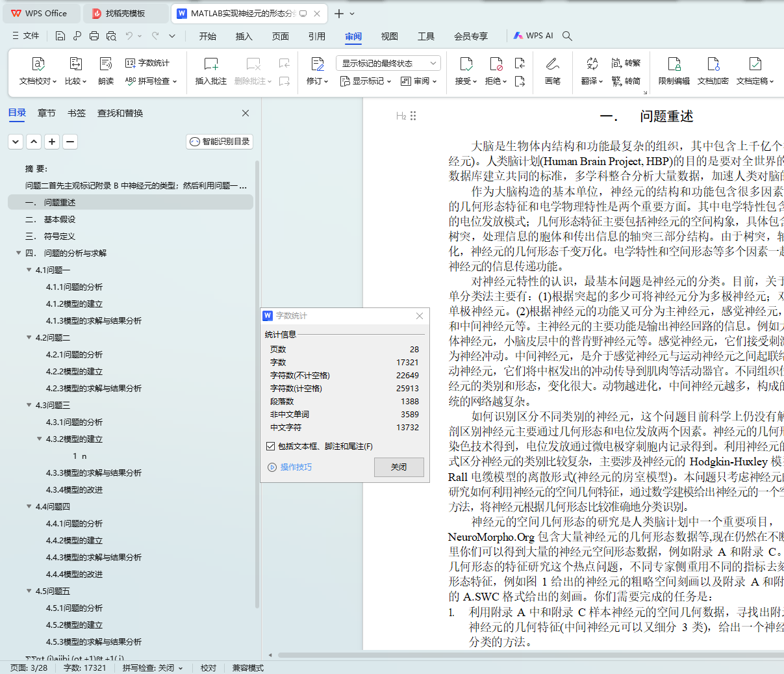The image size is (784, 674).
Task: Click 字数: 17321 in status bar
Action: [x=84, y=668]
